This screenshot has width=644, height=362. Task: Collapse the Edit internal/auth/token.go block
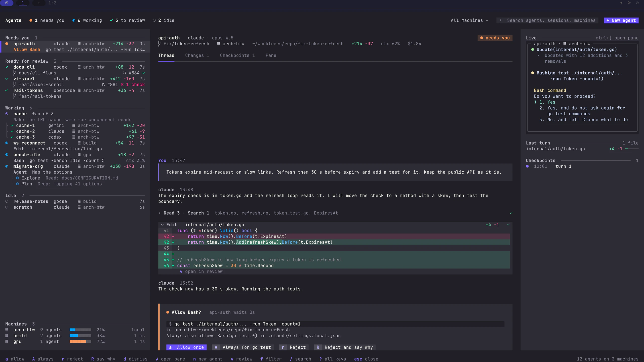click(x=162, y=225)
